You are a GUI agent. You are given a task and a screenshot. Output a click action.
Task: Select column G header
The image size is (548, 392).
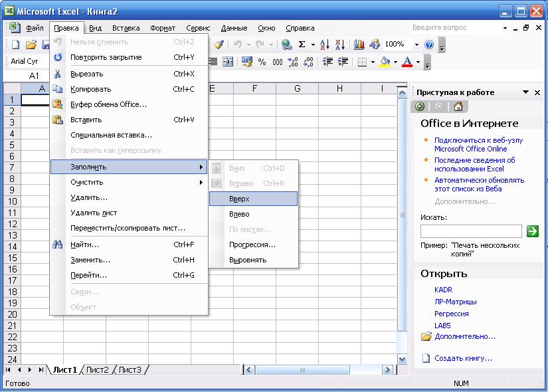click(x=297, y=89)
